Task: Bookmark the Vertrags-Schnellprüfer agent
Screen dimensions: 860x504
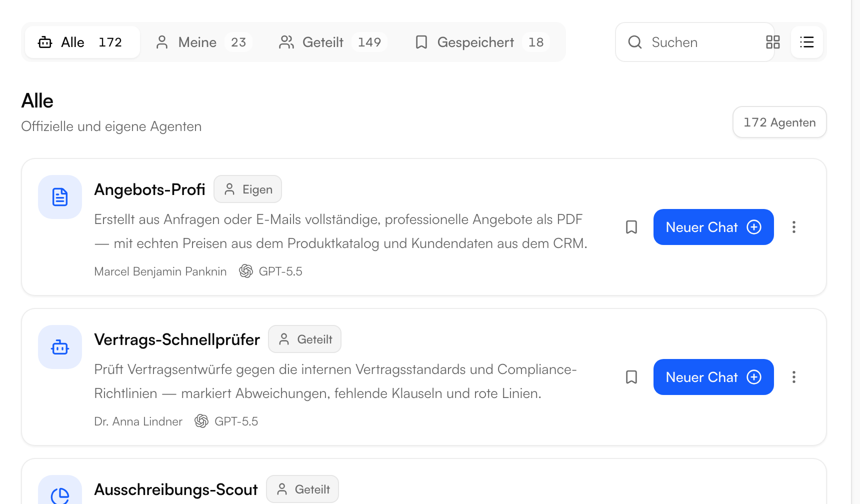Action: (631, 377)
